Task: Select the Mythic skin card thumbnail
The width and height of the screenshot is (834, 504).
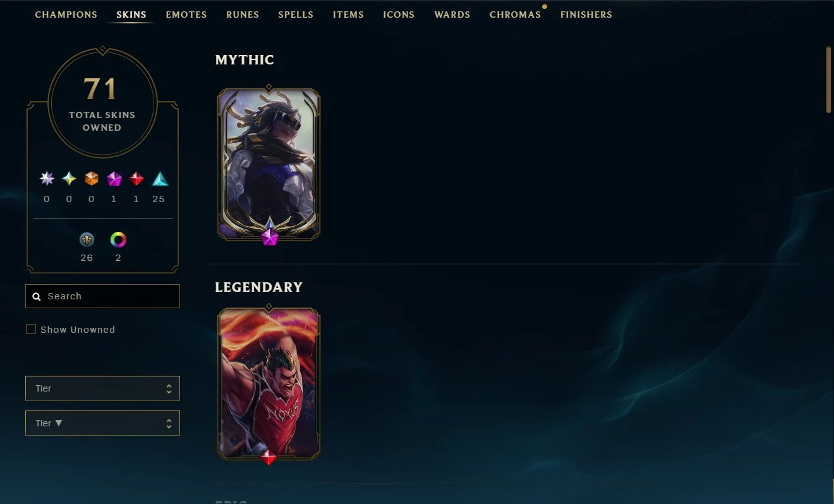Action: coord(269,164)
